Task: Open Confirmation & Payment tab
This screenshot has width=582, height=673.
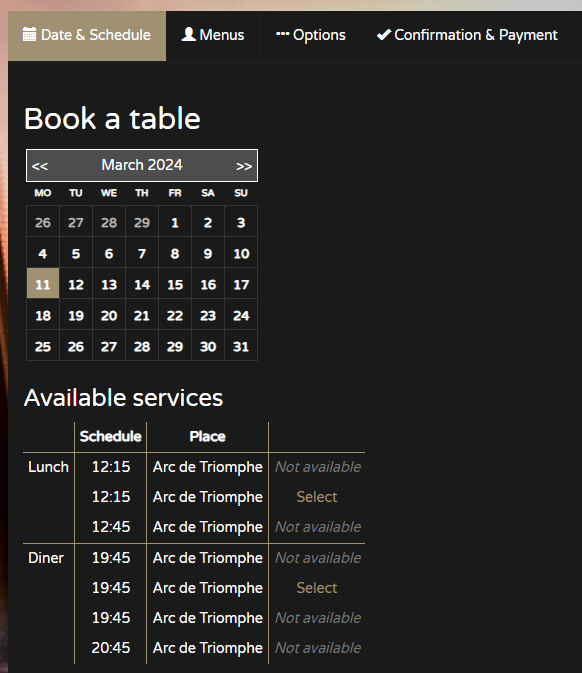Action: point(467,36)
